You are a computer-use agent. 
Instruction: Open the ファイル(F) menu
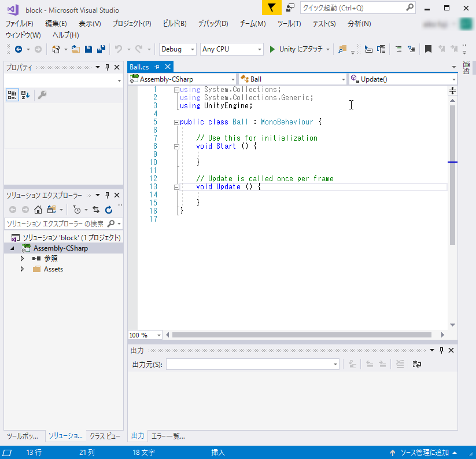click(20, 24)
